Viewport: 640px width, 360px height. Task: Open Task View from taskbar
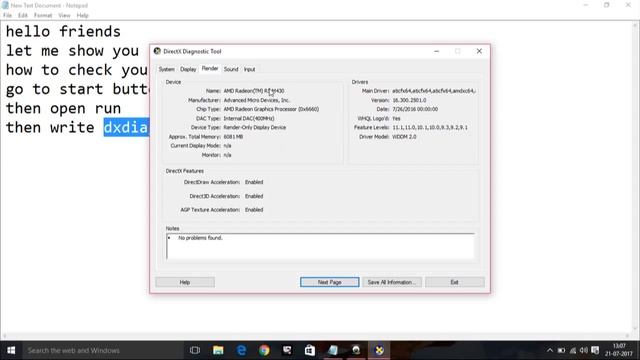[x=195, y=350]
